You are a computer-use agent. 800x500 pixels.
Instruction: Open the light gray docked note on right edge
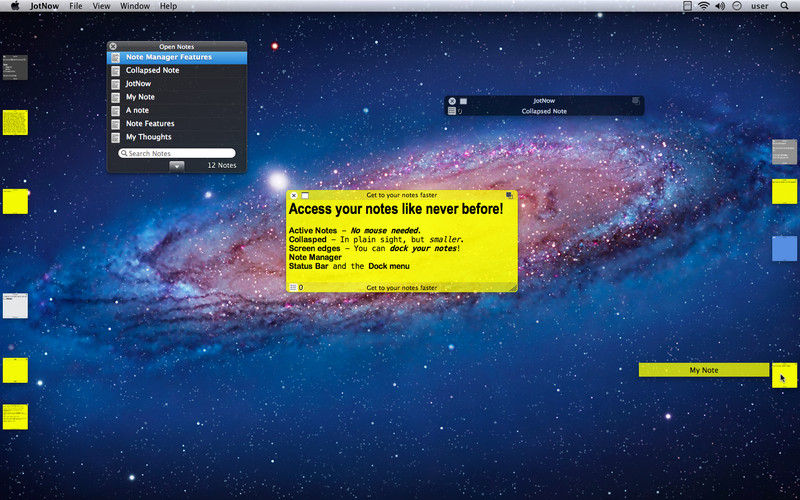tap(784, 152)
